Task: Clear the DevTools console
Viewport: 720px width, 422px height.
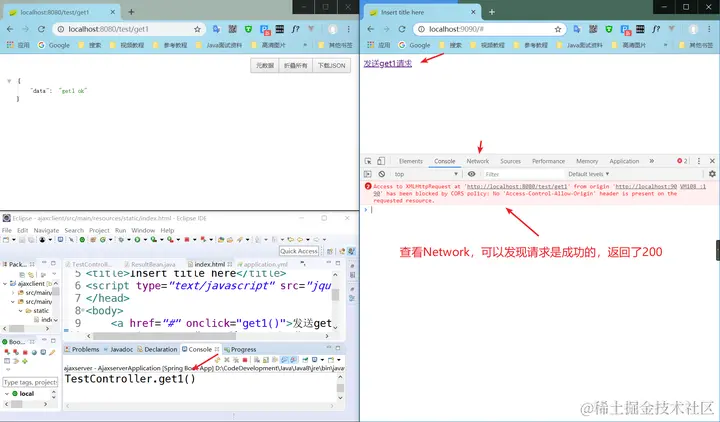Action: pos(382,174)
